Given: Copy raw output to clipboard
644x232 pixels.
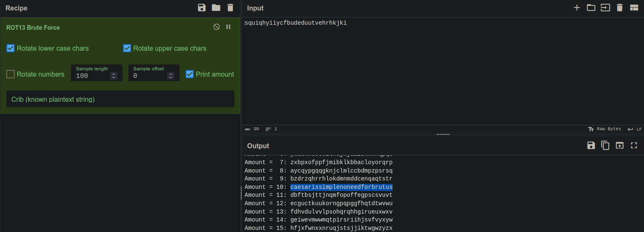Looking at the screenshot, I should pos(605,145).
